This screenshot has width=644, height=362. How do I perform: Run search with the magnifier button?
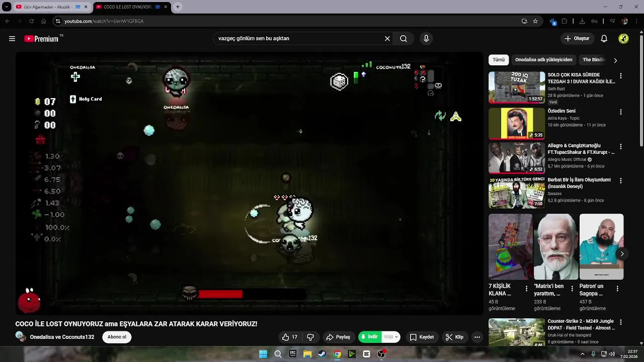tap(404, 38)
